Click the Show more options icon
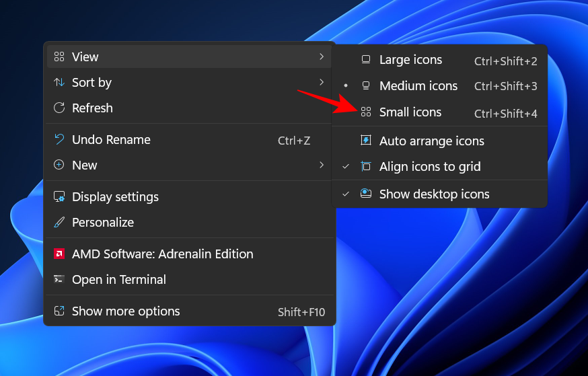The image size is (588, 376). 59,311
